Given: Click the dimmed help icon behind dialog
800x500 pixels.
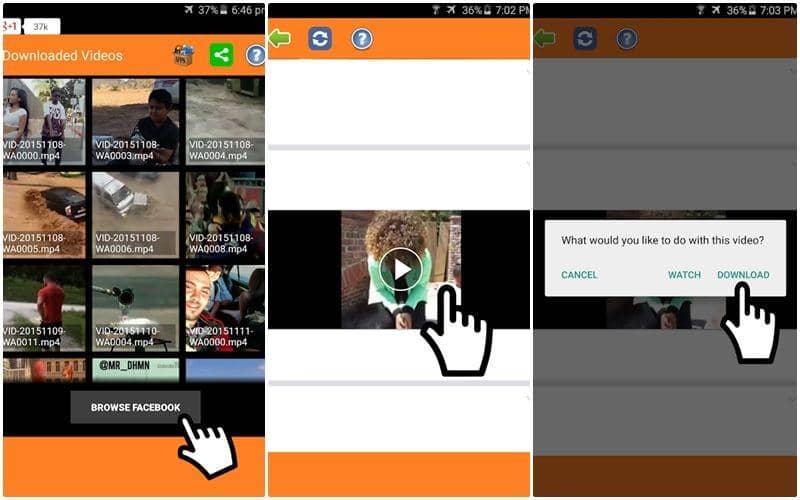Looking at the screenshot, I should pos(627,39).
